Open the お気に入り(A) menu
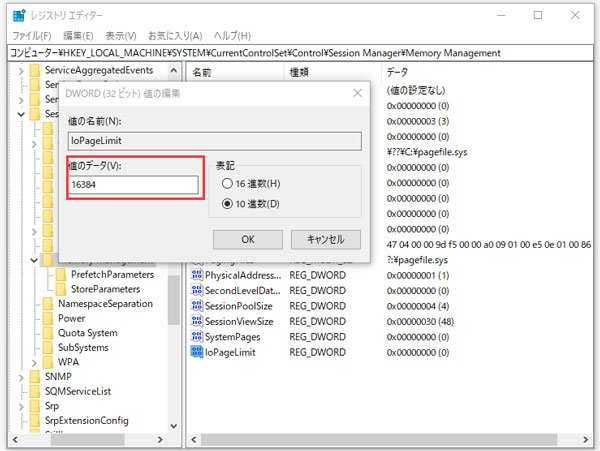The width and height of the screenshot is (600, 451). click(x=175, y=36)
